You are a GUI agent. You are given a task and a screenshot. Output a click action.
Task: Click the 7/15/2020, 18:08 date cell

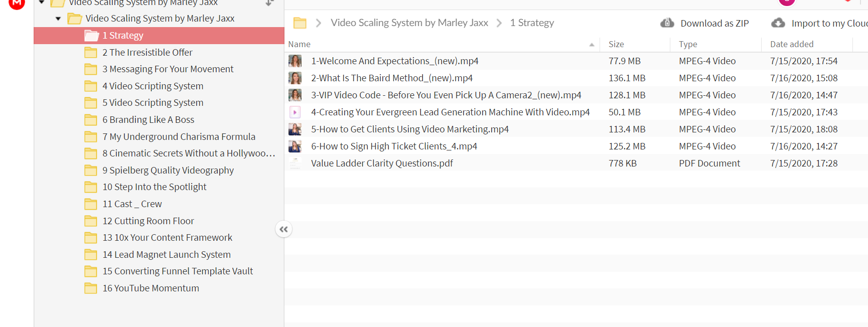tap(804, 129)
